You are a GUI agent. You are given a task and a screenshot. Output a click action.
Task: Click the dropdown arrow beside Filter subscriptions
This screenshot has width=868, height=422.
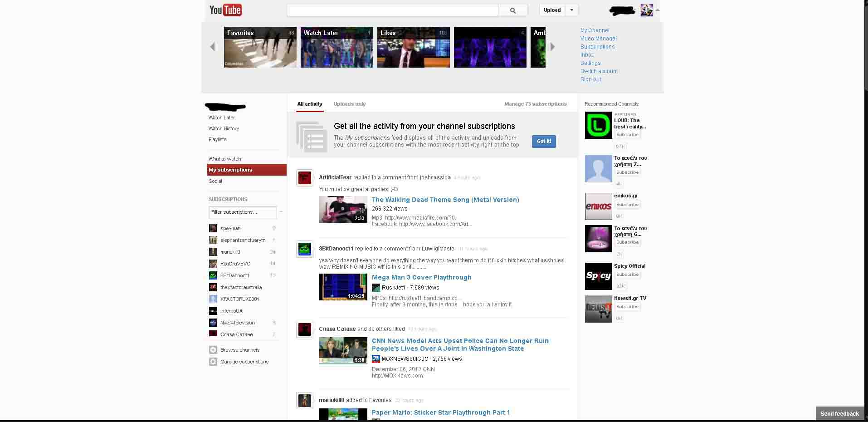[281, 212]
